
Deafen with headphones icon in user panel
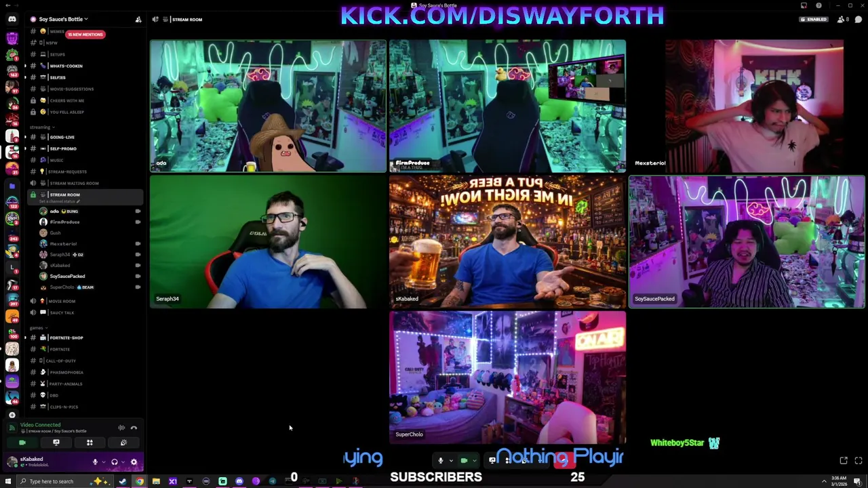115,462
